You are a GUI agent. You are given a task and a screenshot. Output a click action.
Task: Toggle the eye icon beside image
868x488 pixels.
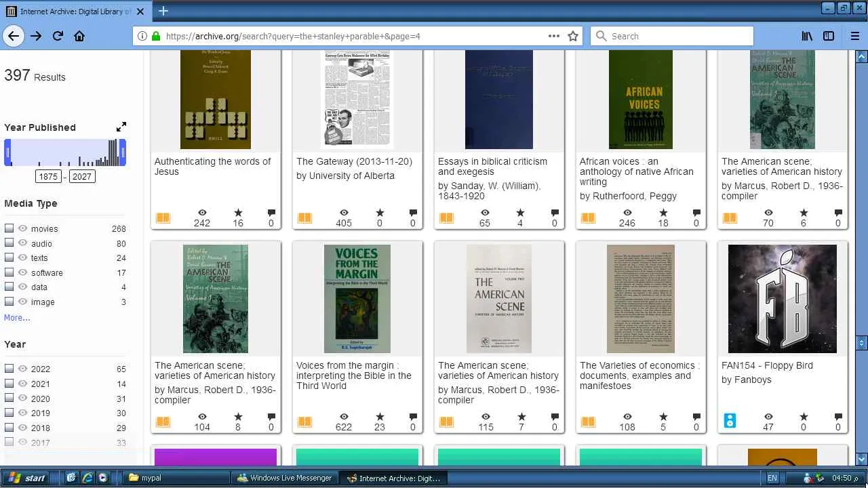23,302
